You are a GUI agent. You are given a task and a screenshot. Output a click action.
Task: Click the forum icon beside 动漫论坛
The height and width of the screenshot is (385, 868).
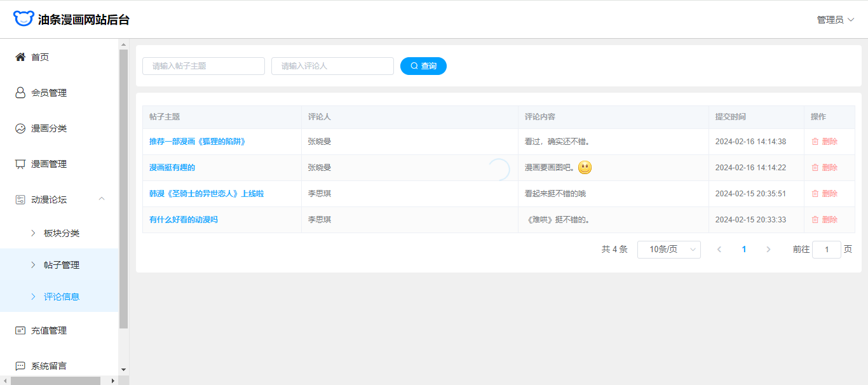(x=20, y=199)
